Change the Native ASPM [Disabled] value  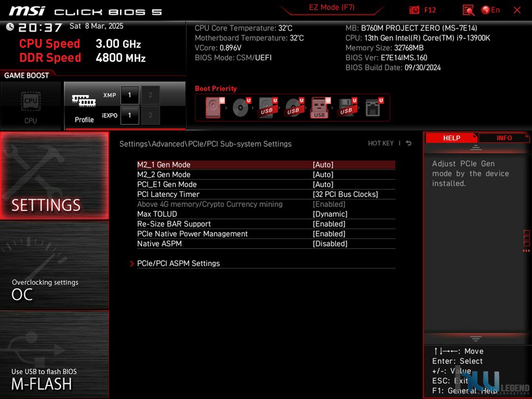330,244
